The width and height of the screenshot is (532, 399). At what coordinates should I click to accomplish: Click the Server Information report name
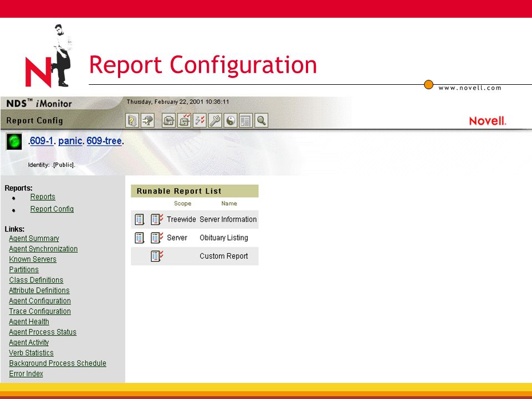(228, 219)
